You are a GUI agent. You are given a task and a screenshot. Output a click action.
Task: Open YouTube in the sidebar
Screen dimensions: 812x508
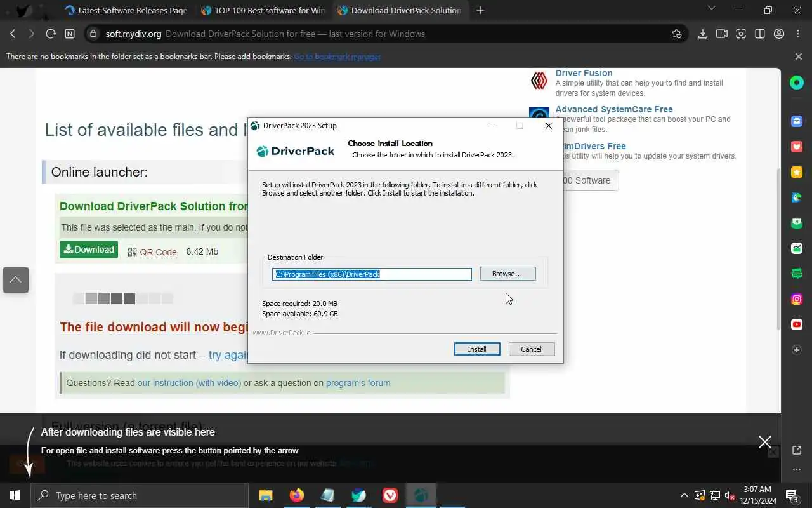pos(797,324)
